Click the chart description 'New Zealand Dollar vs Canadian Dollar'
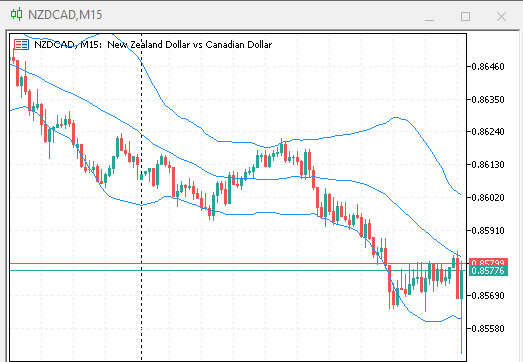Screen dimensions: 523x362 [x=189, y=45]
